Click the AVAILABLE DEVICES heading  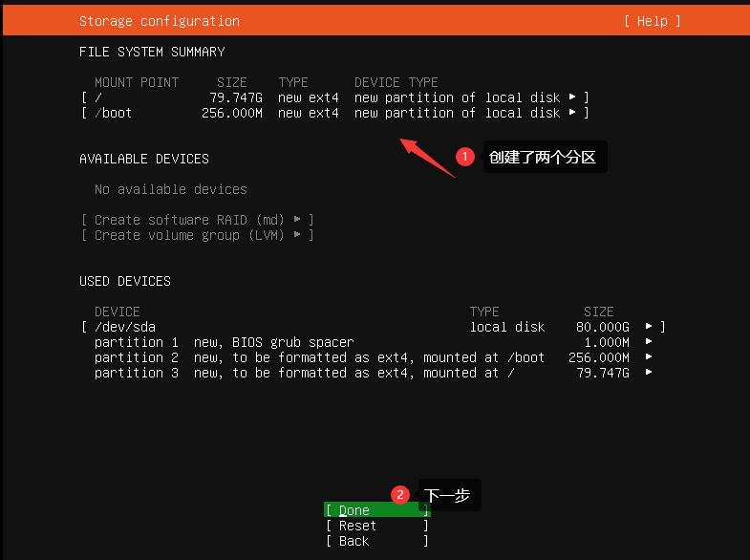(144, 159)
